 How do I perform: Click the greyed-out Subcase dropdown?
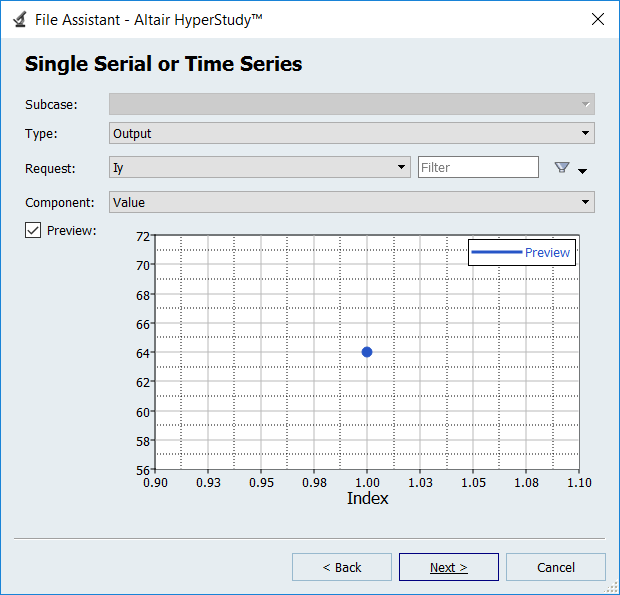coord(351,104)
